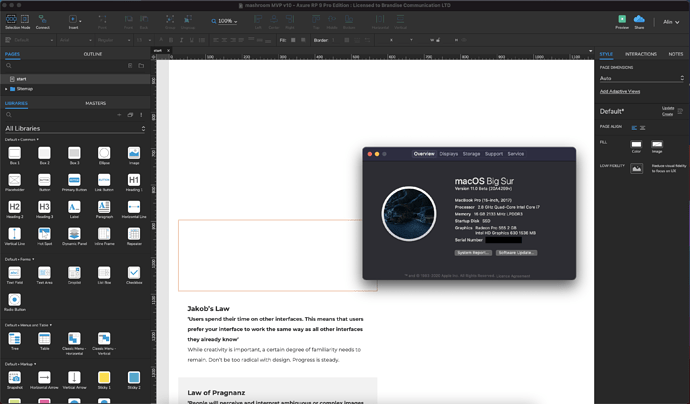Set page align to left

click(x=634, y=128)
